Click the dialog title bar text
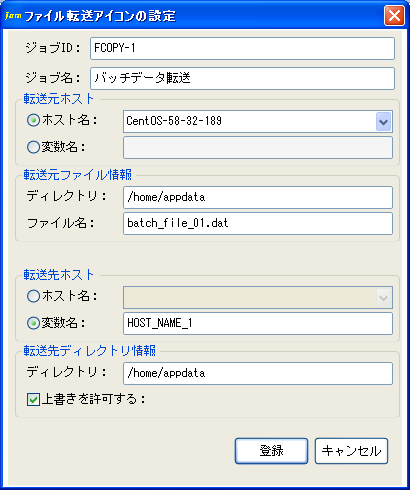This screenshot has width=410, height=490. coord(100,16)
